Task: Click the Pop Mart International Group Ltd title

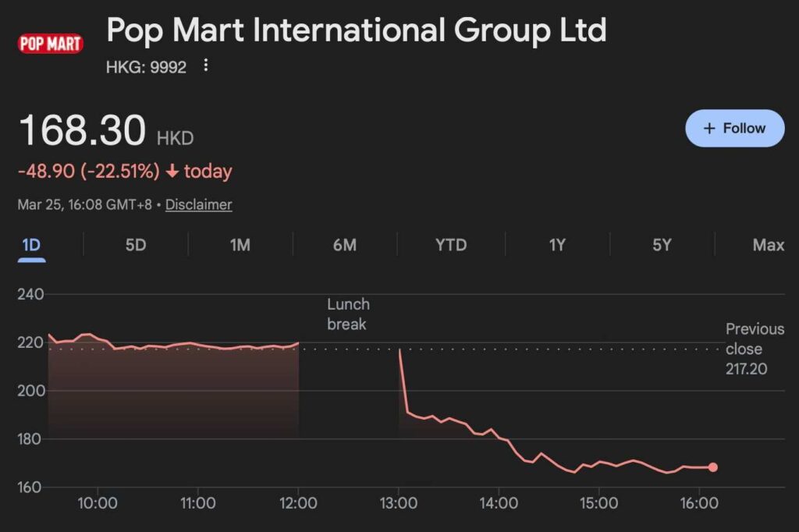Action: (356, 30)
